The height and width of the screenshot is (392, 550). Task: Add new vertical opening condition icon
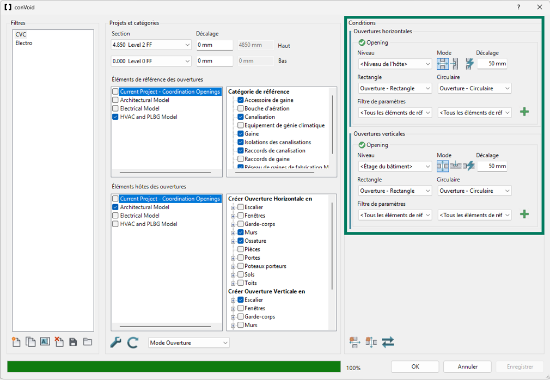click(x=371, y=342)
